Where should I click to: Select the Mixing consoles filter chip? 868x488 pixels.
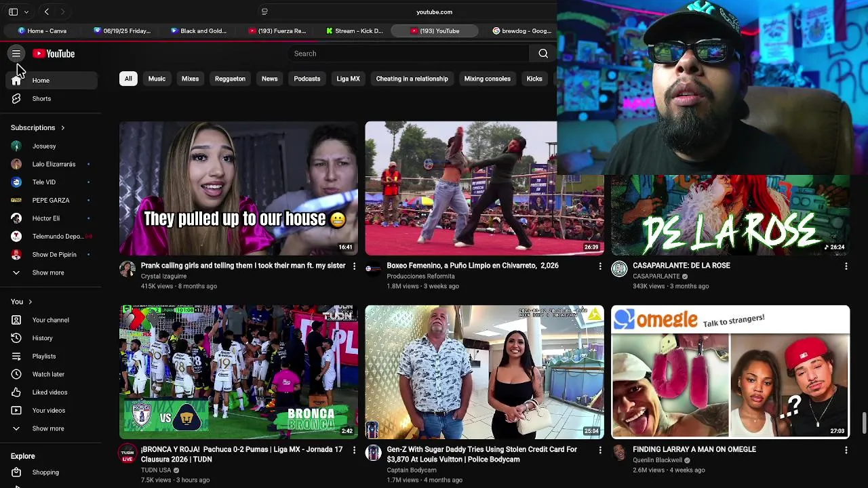[487, 79]
